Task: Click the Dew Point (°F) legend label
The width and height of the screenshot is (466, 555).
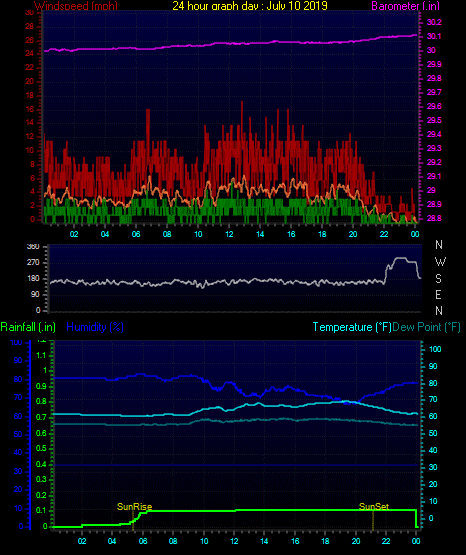Action: pyautogui.click(x=426, y=327)
